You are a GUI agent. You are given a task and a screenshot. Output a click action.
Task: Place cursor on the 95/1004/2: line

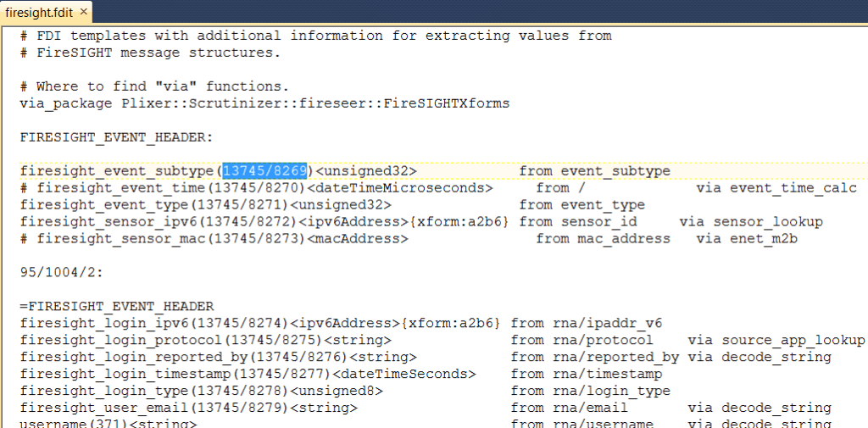point(61,273)
